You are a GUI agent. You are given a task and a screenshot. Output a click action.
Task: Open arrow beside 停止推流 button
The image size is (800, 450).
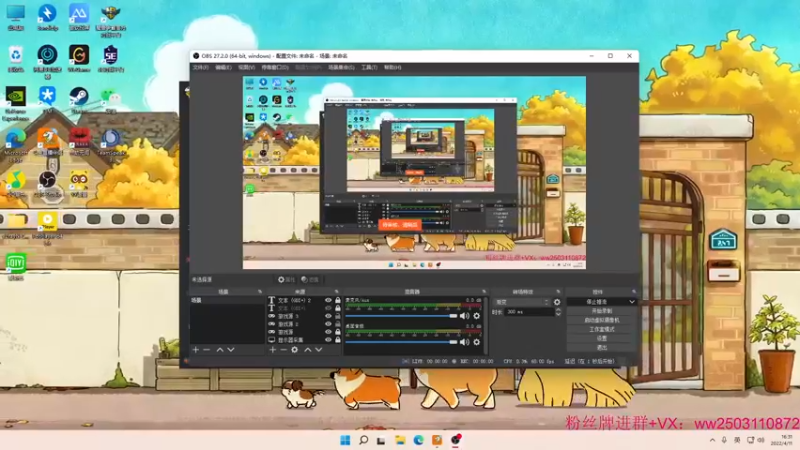tap(632, 302)
